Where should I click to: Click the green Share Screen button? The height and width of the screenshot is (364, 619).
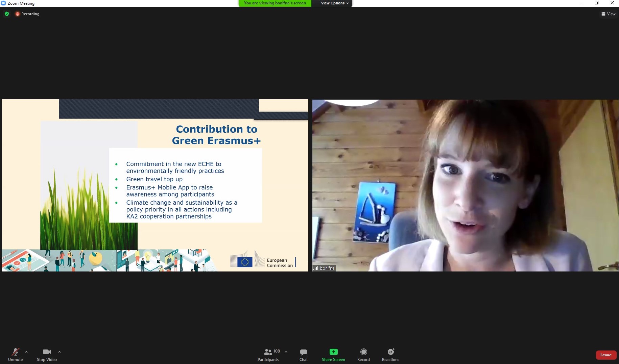point(333,355)
